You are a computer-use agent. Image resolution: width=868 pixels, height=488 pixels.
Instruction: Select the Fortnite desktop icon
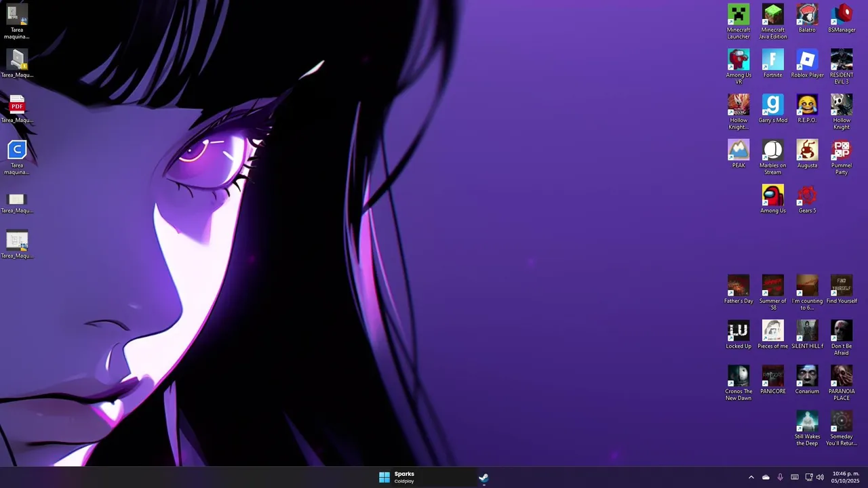tap(773, 64)
